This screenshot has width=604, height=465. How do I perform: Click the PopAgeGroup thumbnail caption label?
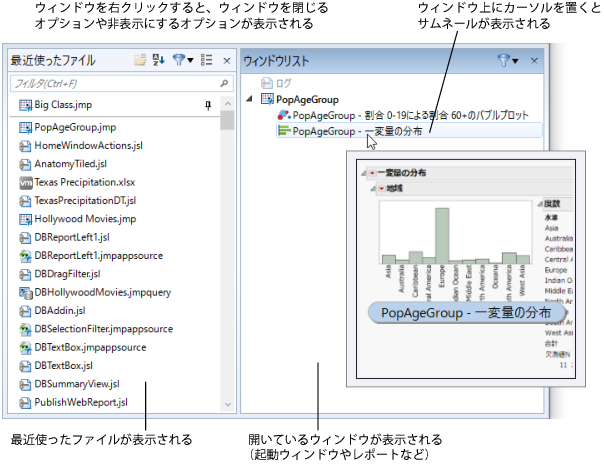click(x=466, y=312)
